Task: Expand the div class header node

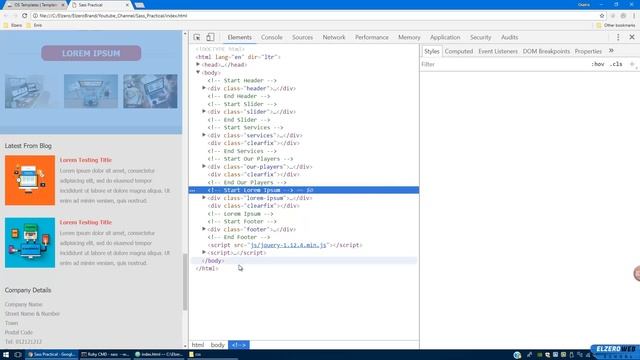Action: pos(204,88)
